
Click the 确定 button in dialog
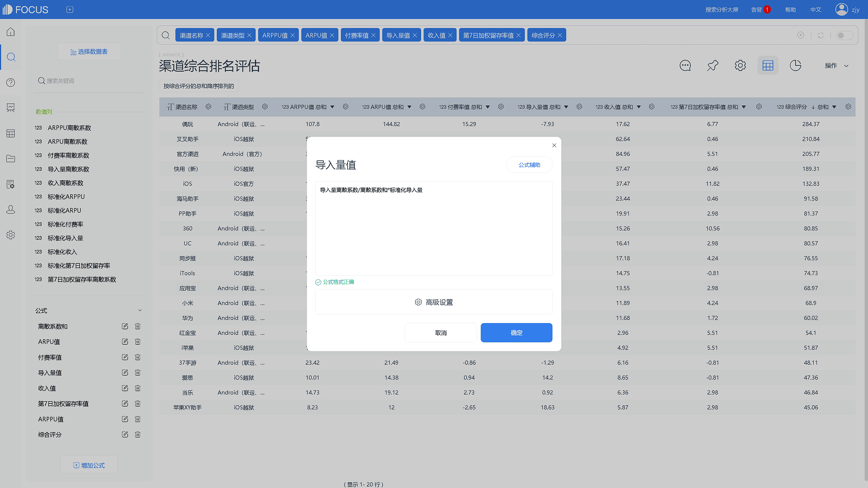point(516,333)
